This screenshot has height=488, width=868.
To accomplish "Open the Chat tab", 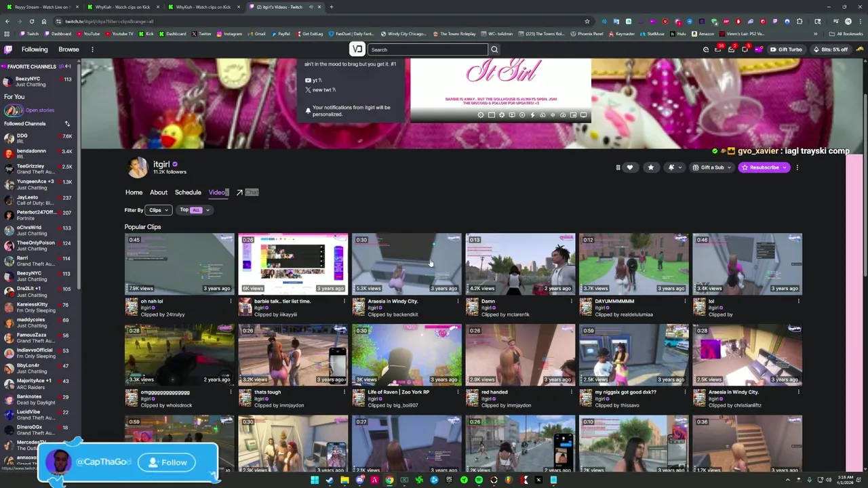I will pyautogui.click(x=252, y=192).
